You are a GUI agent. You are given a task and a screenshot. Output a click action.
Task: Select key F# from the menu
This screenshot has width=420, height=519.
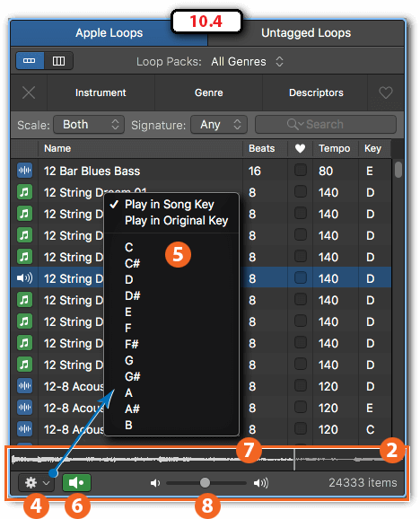132,344
